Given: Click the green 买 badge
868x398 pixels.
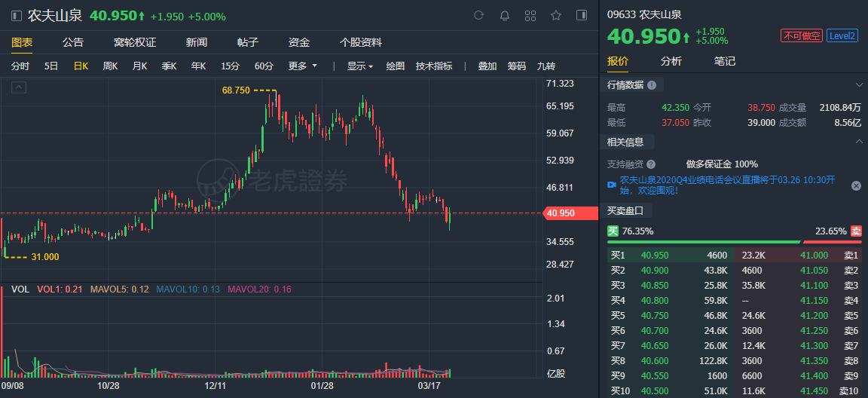Looking at the screenshot, I should (613, 231).
